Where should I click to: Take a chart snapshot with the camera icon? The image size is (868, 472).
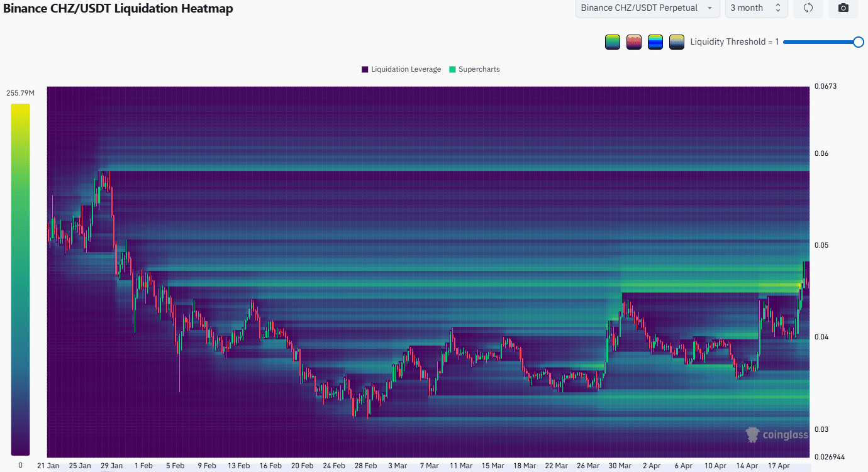[843, 8]
